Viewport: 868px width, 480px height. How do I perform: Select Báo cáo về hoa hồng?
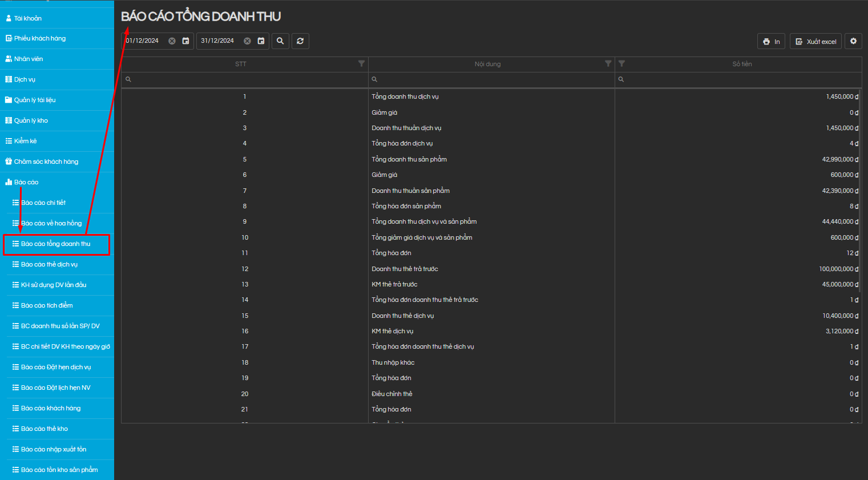click(51, 223)
